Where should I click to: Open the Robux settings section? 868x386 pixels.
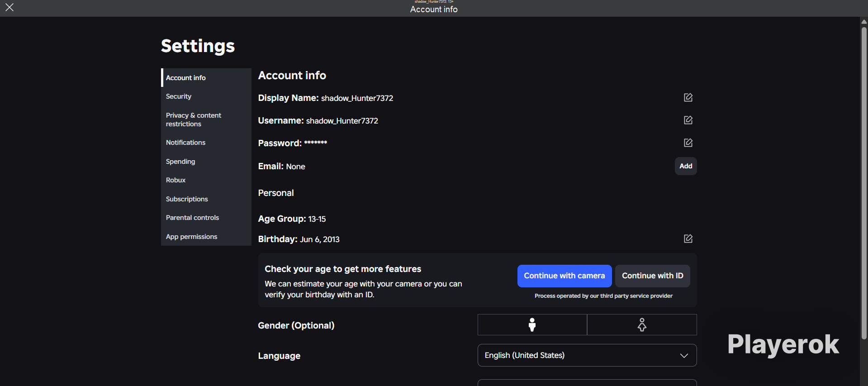206,180
